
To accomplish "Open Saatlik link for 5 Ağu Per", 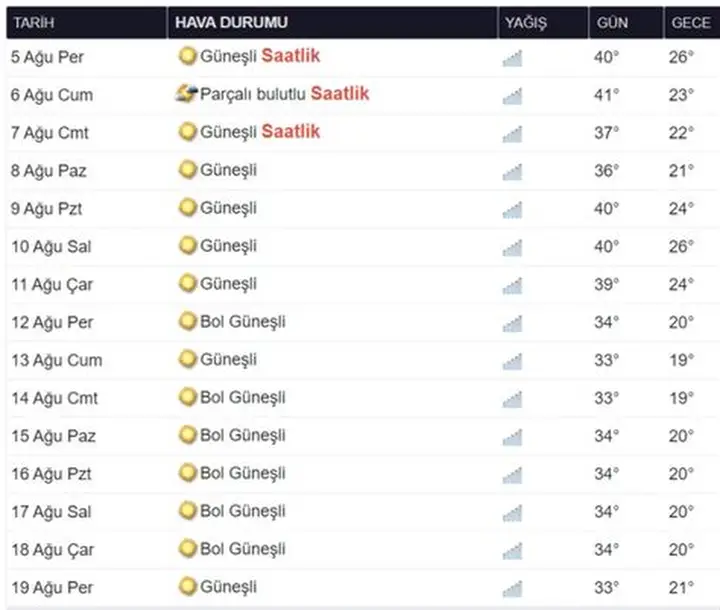I will pos(291,56).
